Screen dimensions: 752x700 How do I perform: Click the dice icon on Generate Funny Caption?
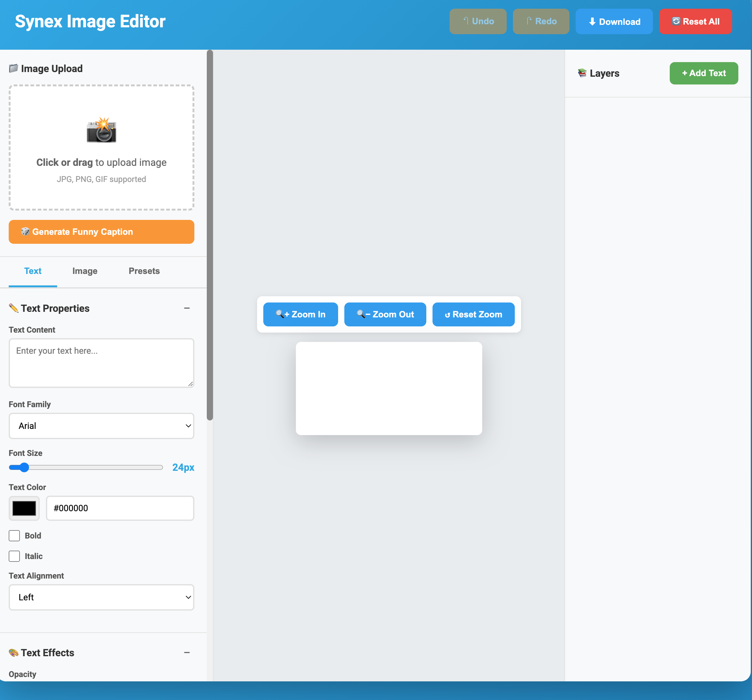pyautogui.click(x=26, y=232)
